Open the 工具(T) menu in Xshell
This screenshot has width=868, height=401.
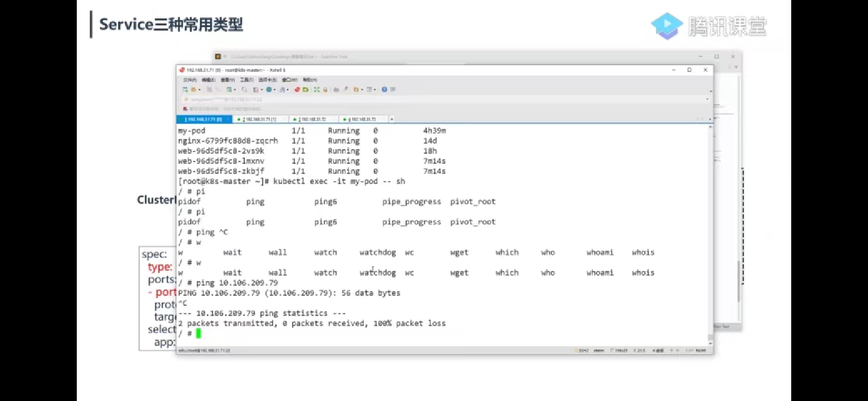tap(246, 80)
